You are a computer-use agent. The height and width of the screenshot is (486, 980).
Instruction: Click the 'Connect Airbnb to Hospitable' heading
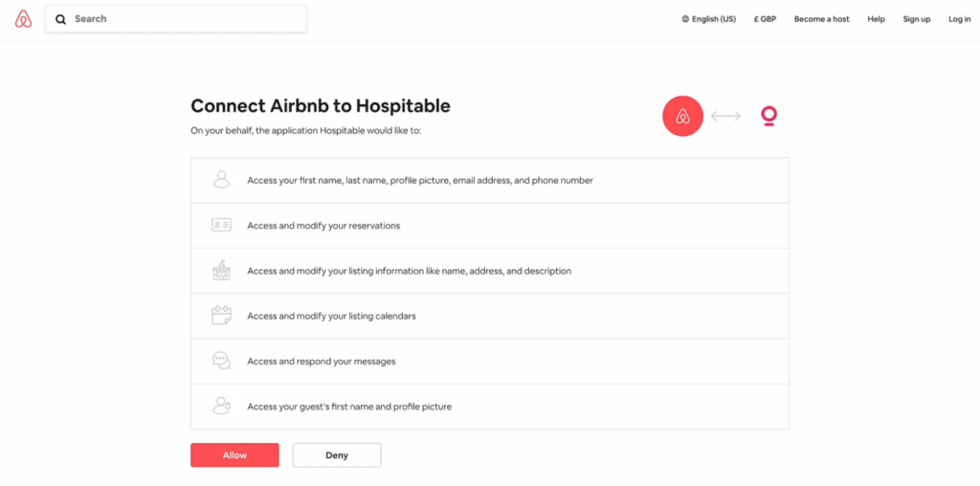point(321,106)
